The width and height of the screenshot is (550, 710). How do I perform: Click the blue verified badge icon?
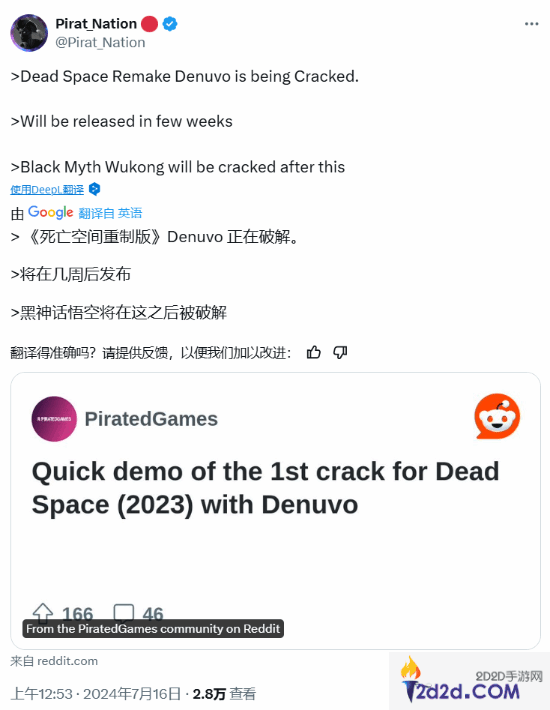coord(170,24)
